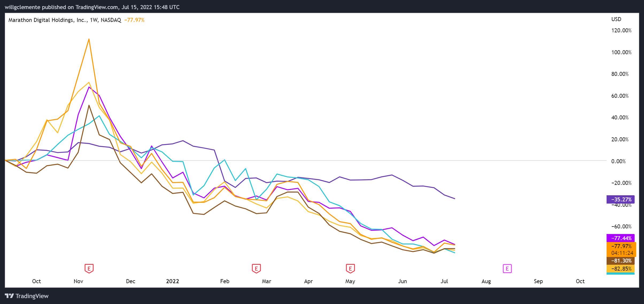Click the -77.97% value in legend
The width and height of the screenshot is (644, 304).
134,20
